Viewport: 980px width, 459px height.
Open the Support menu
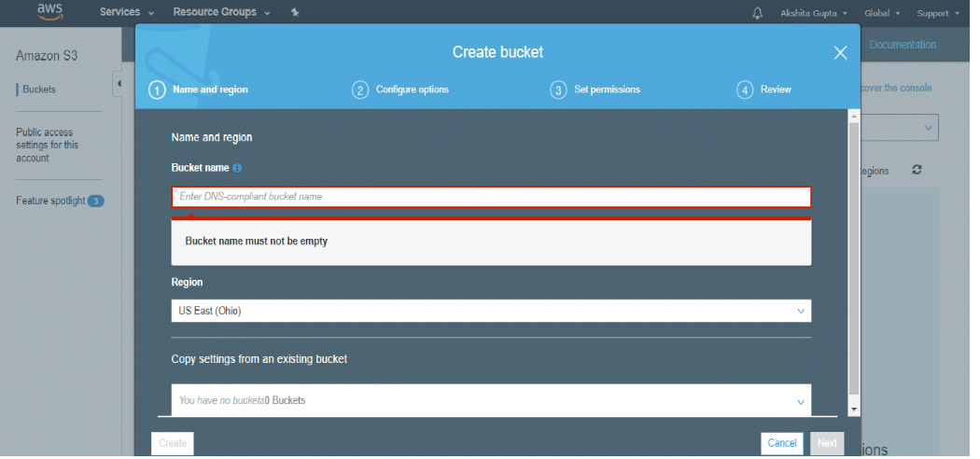click(x=937, y=13)
